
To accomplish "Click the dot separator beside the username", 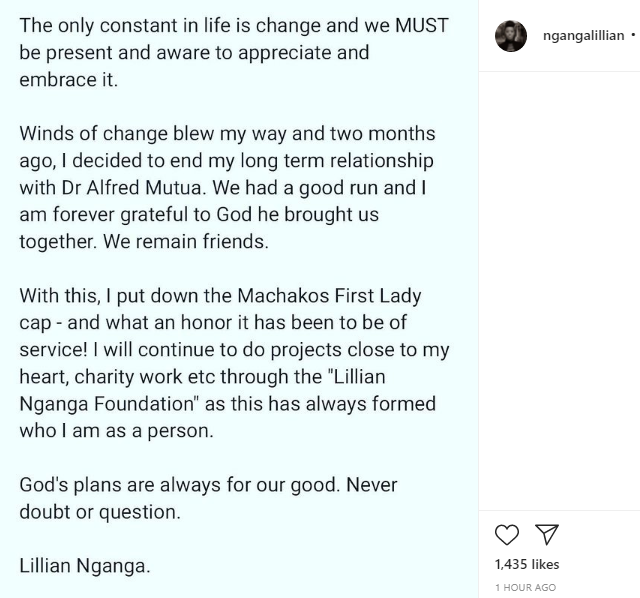I will click(x=633, y=35).
